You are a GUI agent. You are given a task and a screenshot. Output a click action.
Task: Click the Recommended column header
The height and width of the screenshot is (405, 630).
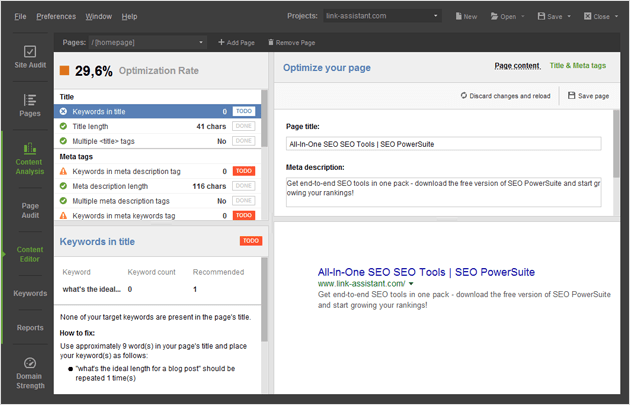click(218, 272)
